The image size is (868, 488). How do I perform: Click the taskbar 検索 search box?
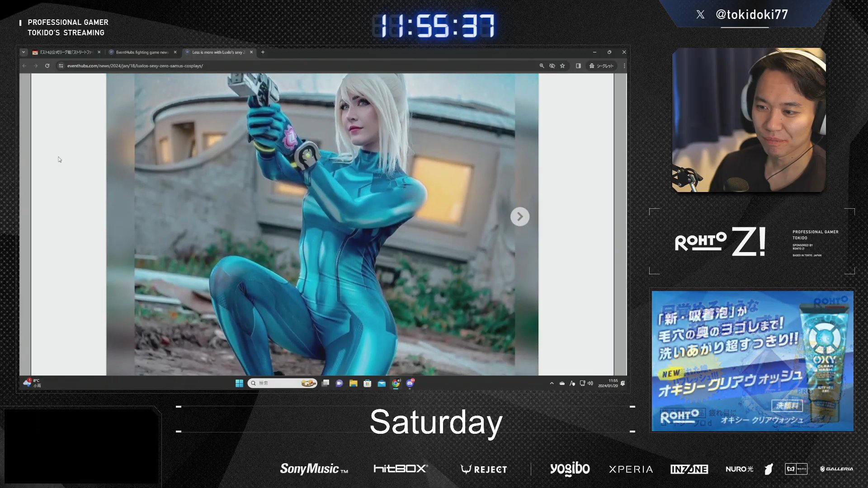point(282,383)
